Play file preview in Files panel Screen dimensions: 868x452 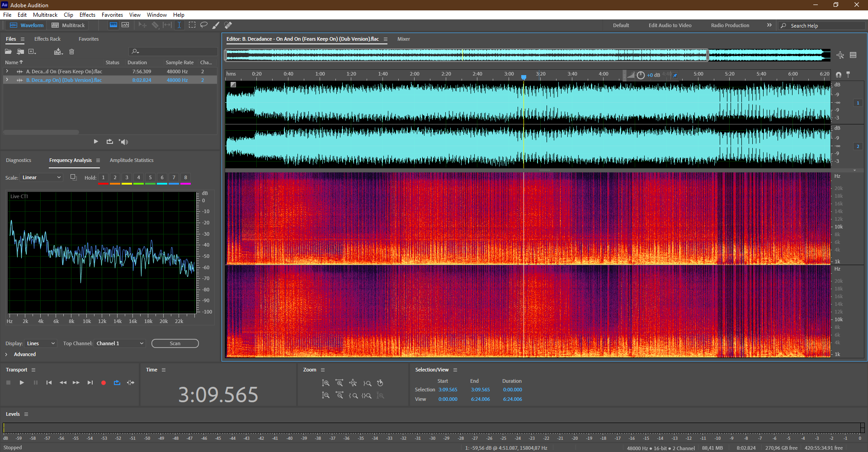96,142
